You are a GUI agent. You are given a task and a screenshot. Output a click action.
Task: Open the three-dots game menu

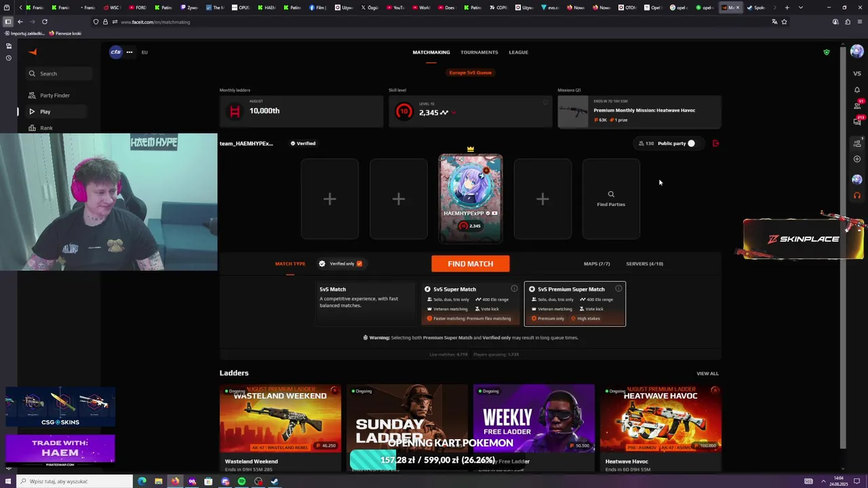coord(129,52)
